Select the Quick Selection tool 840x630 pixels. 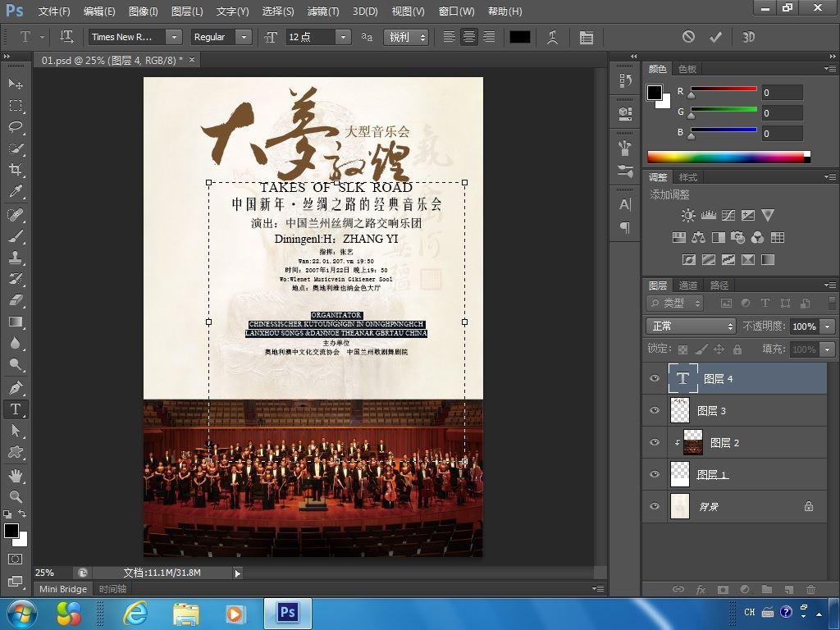pyautogui.click(x=16, y=148)
